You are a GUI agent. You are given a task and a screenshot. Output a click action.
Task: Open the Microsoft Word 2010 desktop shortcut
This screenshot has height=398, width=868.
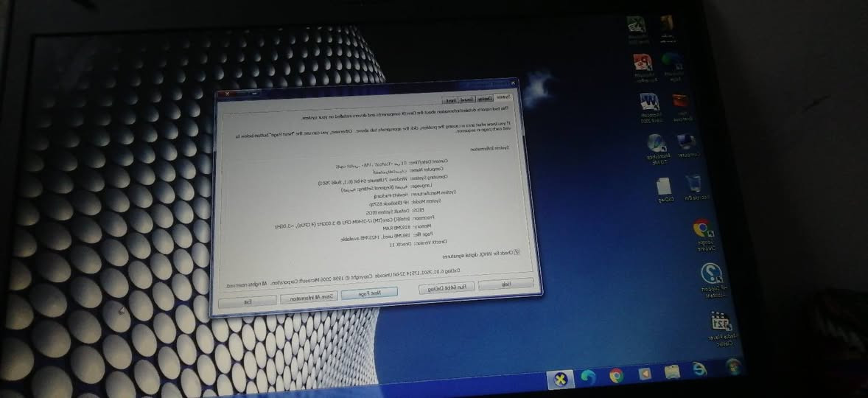pyautogui.click(x=650, y=102)
